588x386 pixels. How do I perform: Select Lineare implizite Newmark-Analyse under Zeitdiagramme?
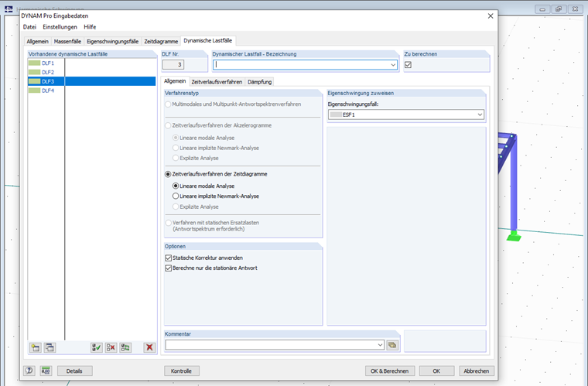coord(176,196)
